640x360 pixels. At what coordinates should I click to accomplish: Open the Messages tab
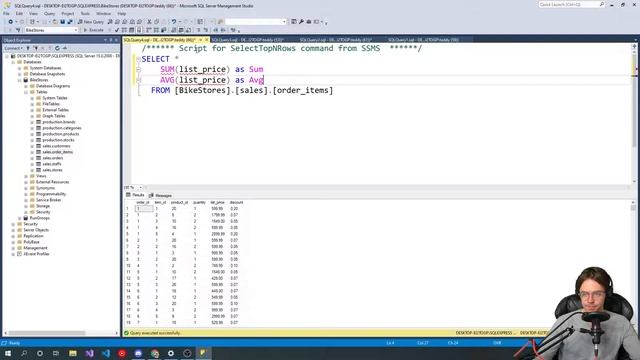[160, 196]
